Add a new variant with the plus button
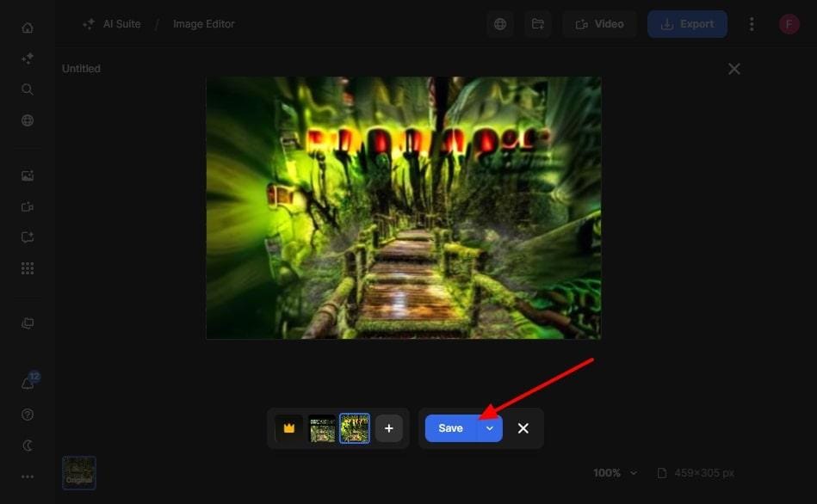 (x=388, y=427)
